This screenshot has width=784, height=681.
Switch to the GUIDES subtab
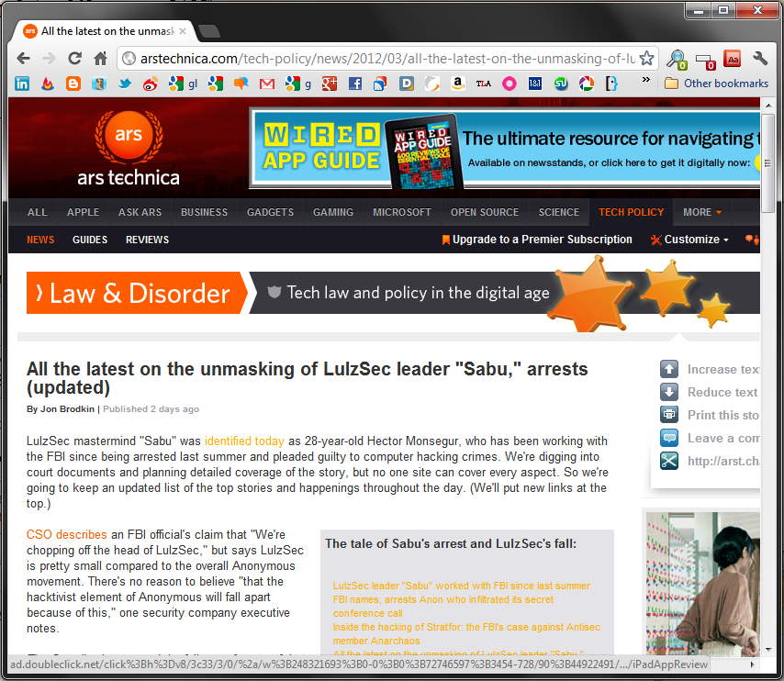tap(90, 240)
